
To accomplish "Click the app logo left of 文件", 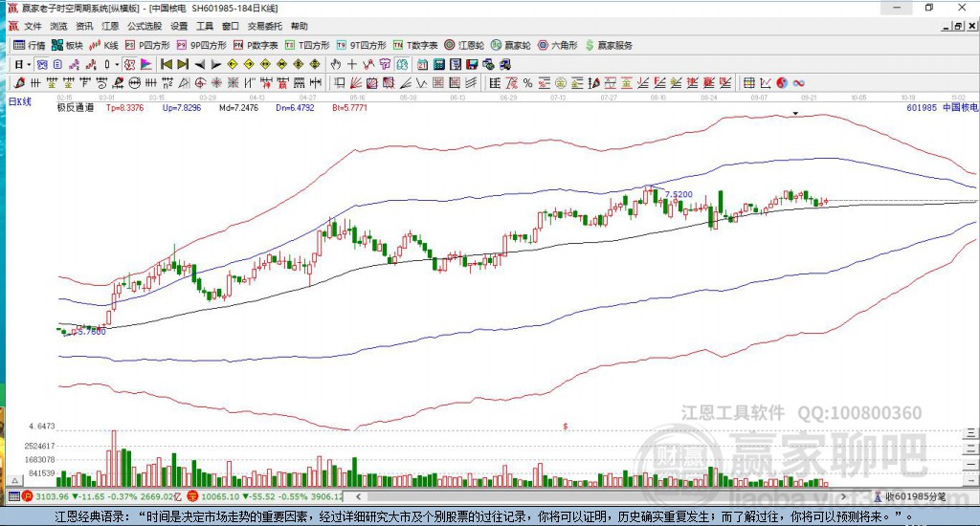I will coord(13,26).
